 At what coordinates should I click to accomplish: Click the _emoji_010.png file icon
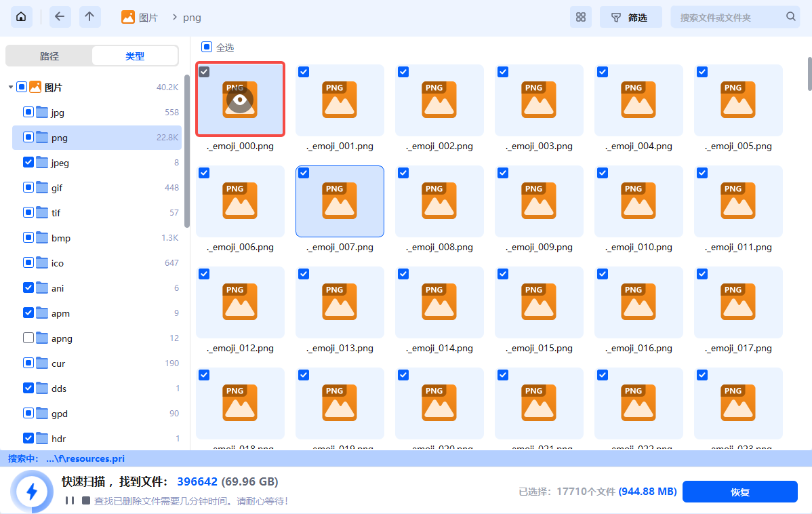pos(638,201)
